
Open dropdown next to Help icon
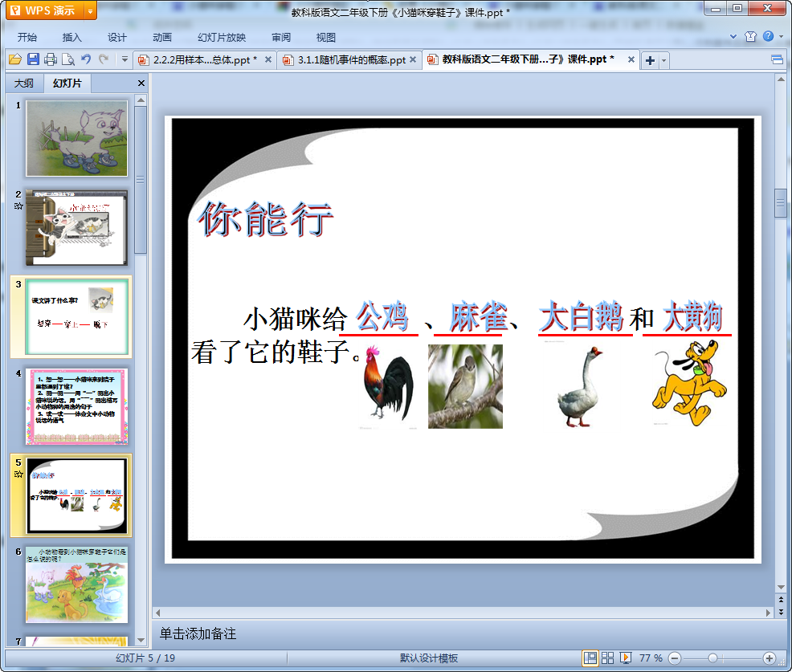[x=781, y=36]
